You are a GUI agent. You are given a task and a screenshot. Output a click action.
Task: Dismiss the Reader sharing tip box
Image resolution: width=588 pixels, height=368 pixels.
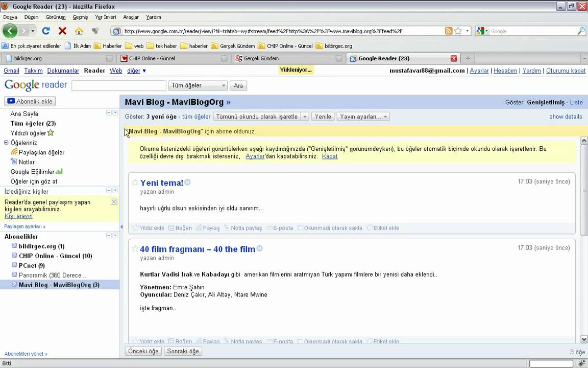[114, 202]
